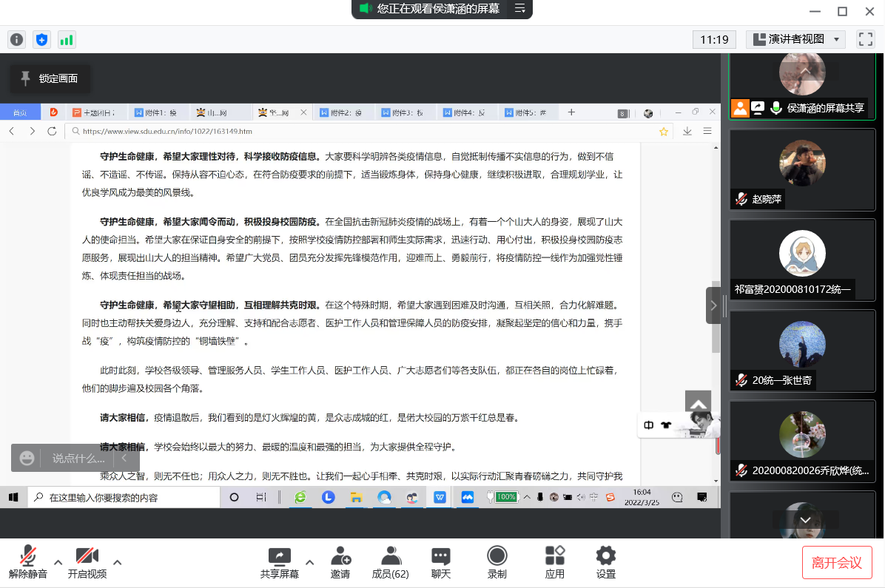Click the blue security shield icon

click(41, 40)
